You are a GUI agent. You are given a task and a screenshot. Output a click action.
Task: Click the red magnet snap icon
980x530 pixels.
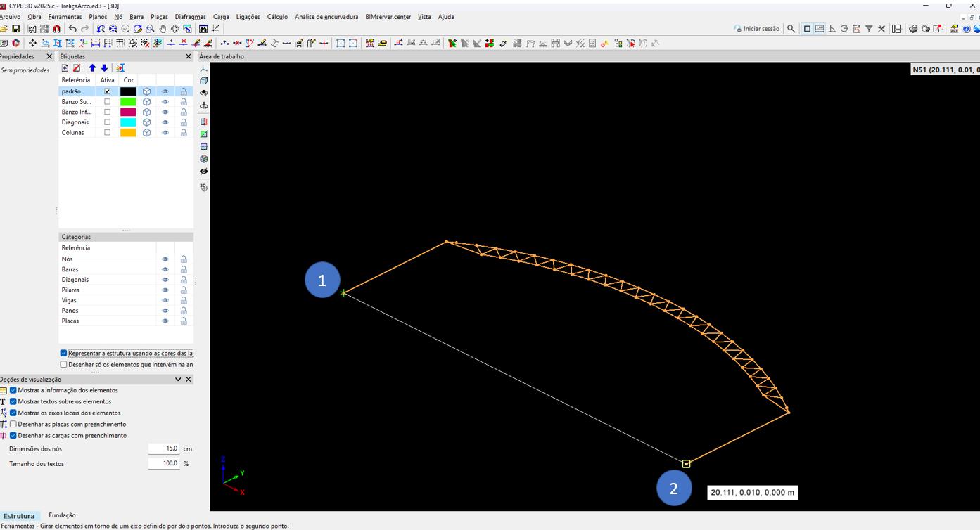57,29
